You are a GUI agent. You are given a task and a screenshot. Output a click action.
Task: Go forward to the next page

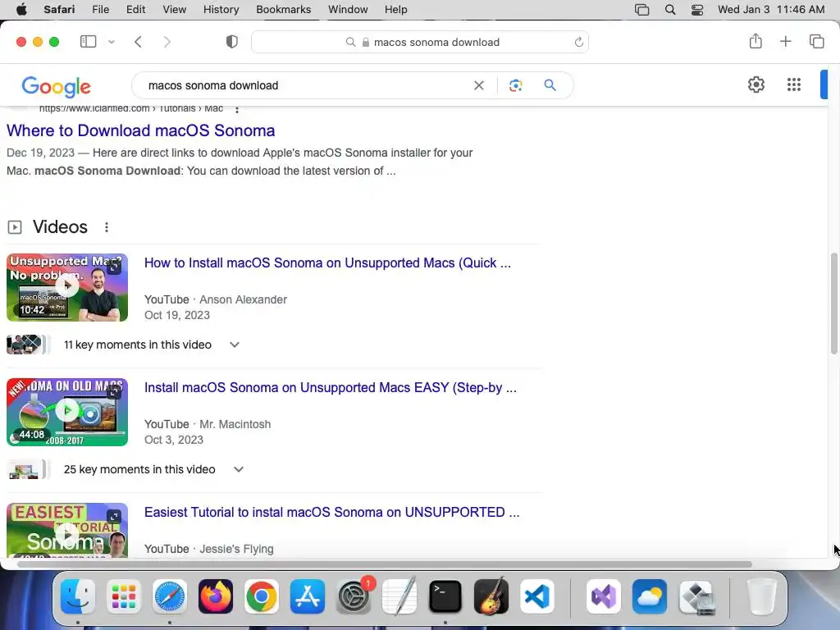pyautogui.click(x=167, y=42)
